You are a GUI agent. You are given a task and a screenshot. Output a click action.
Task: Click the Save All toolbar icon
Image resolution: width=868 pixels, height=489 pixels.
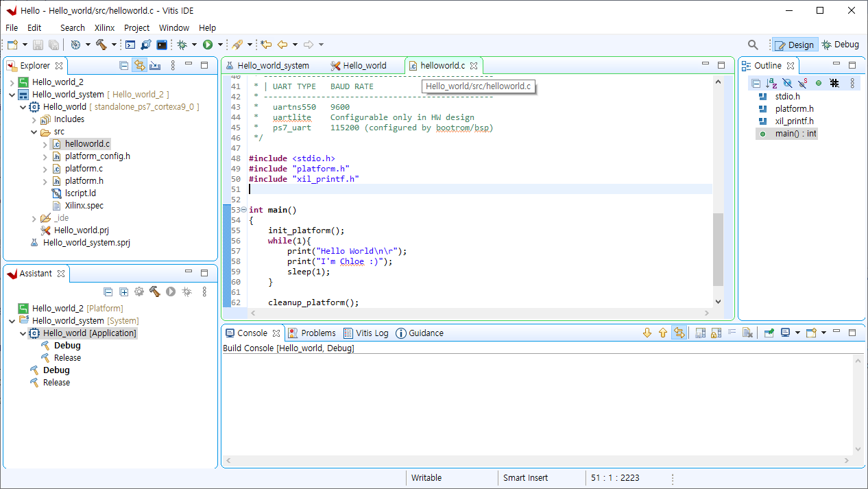(53, 45)
